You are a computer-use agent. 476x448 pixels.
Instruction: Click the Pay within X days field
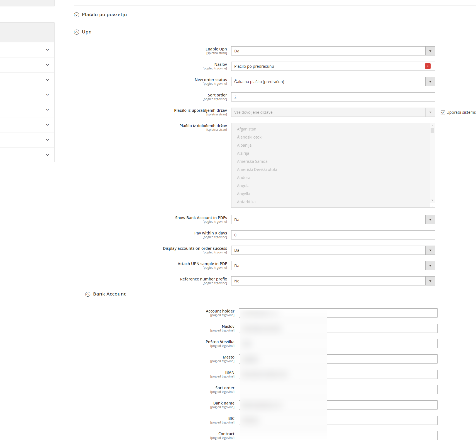(333, 235)
